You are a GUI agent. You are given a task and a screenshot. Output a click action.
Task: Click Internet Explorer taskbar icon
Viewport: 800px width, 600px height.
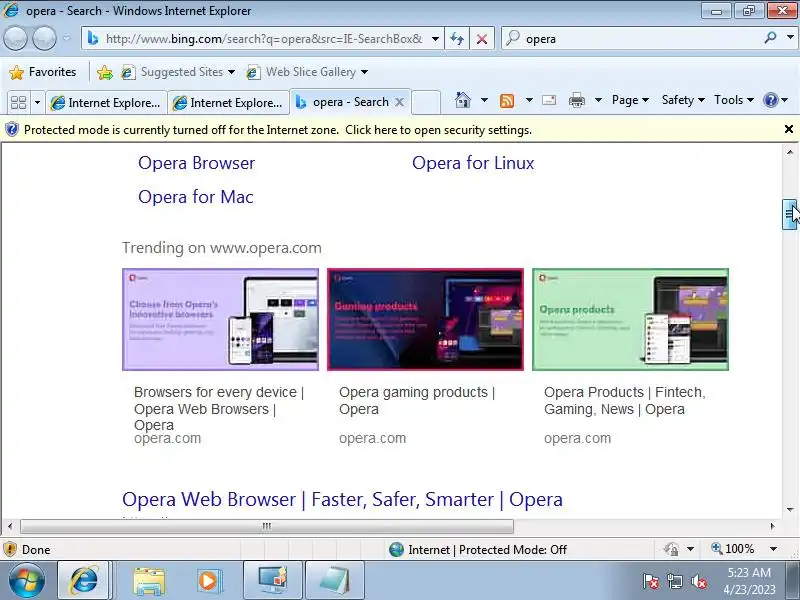pyautogui.click(x=84, y=581)
